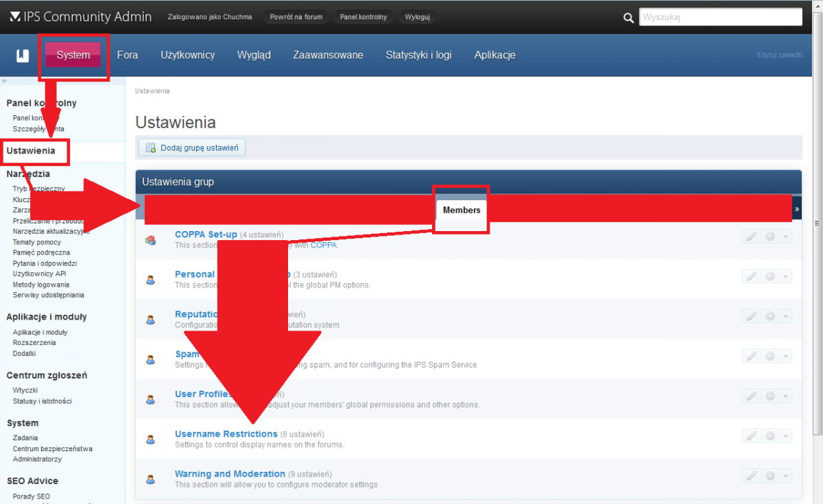Click the edit pencil for COPPA Set-up
Viewport: 823px width, 504px height.
pos(752,237)
